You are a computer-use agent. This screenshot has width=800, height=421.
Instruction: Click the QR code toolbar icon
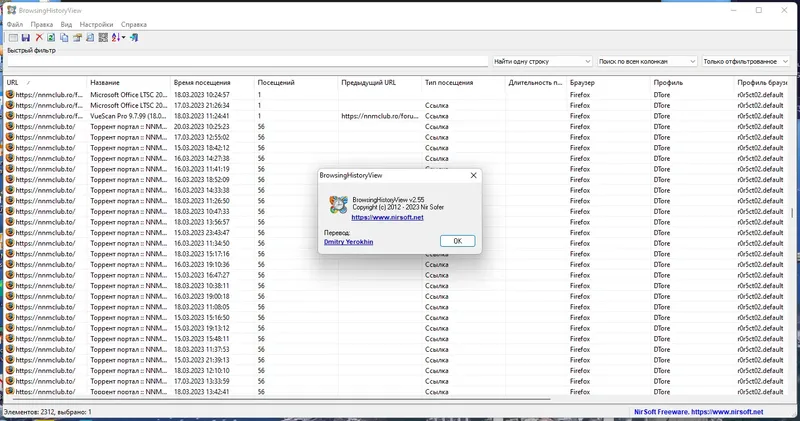[x=103, y=37]
